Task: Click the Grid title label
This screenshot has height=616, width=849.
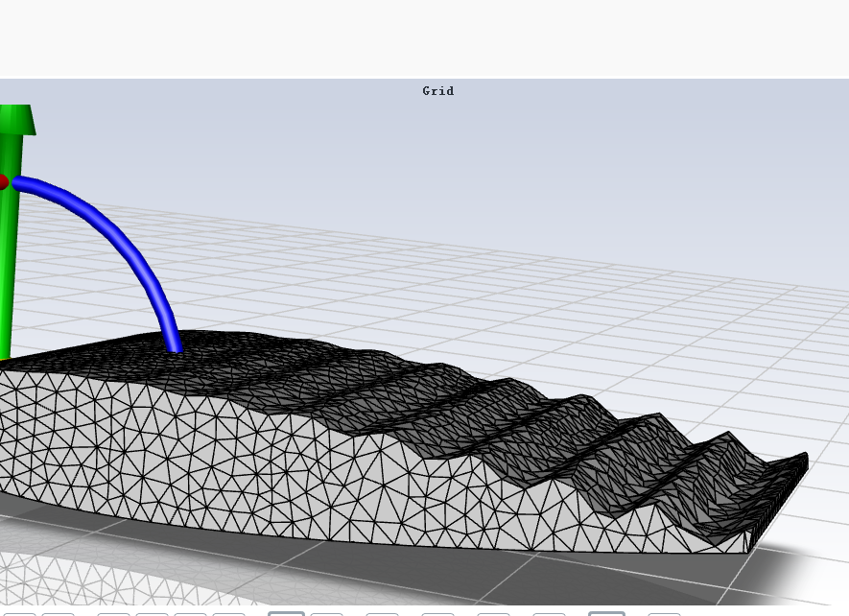Action: pos(437,91)
